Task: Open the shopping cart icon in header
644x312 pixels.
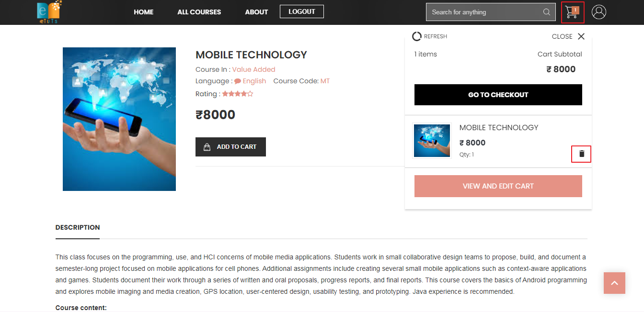Action: pyautogui.click(x=573, y=12)
